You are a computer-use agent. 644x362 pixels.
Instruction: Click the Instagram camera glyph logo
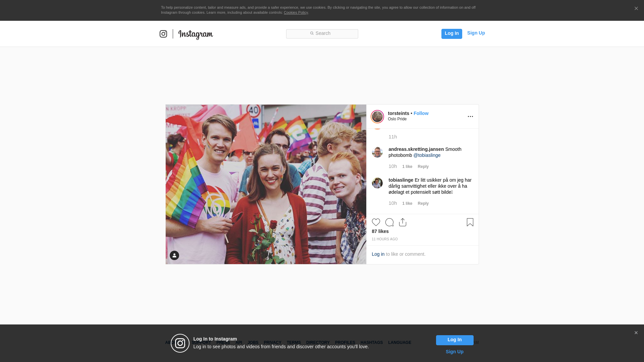(163, 34)
